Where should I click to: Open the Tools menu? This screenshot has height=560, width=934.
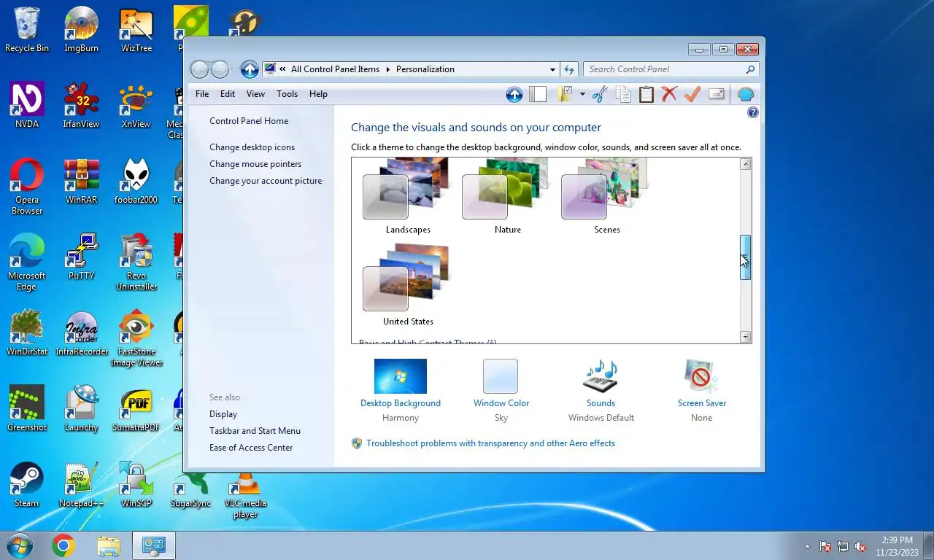[287, 94]
